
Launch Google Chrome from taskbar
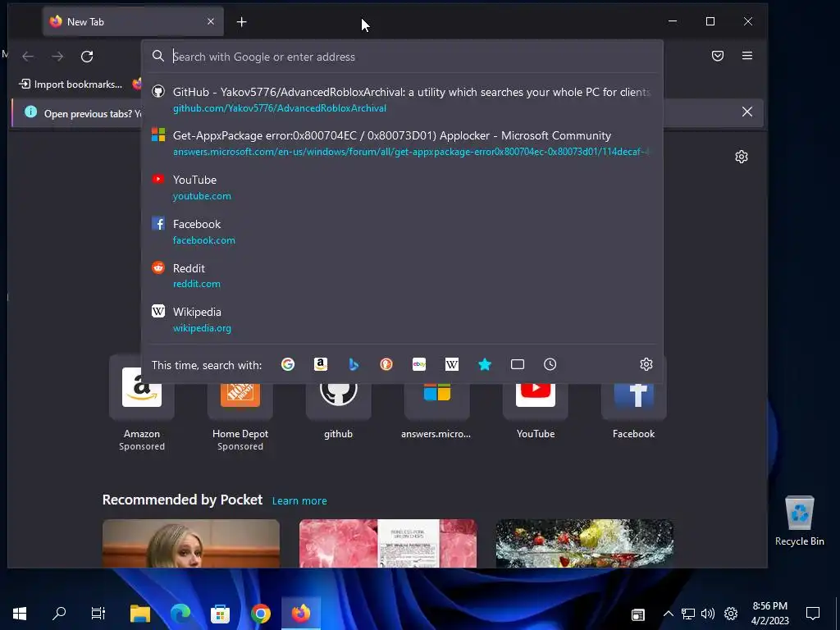[x=260, y=614]
